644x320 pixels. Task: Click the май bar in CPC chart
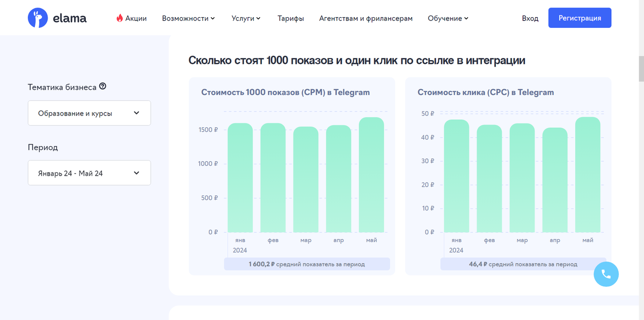588,175
